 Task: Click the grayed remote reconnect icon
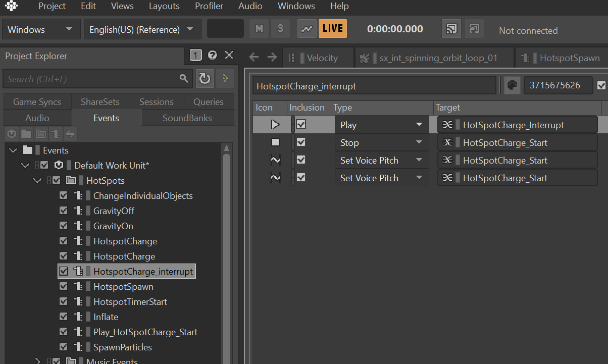[x=474, y=29]
